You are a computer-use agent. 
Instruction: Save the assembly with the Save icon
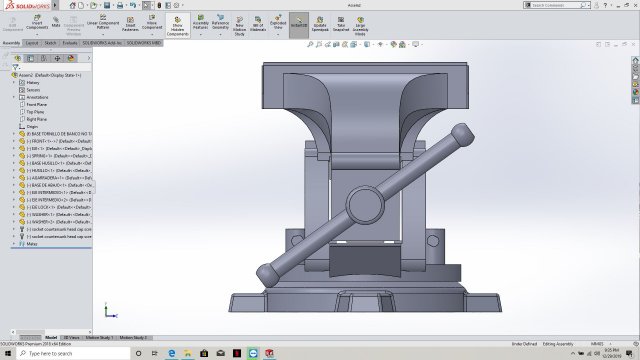click(x=107, y=5)
